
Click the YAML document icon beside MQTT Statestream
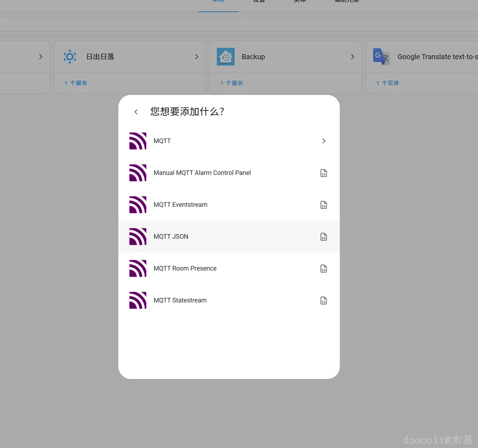324,300
